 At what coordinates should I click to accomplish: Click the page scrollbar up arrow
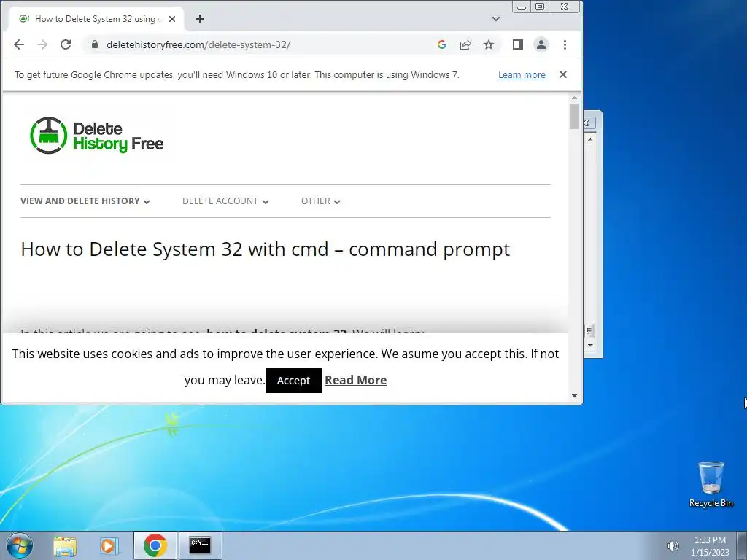[x=574, y=98]
